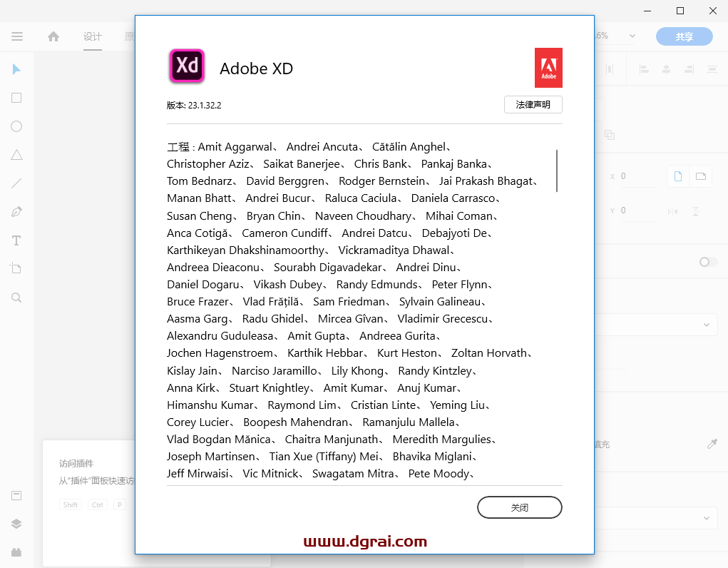This screenshot has width=728, height=568.
Task: Select the Select arrow tool
Action: [16, 69]
